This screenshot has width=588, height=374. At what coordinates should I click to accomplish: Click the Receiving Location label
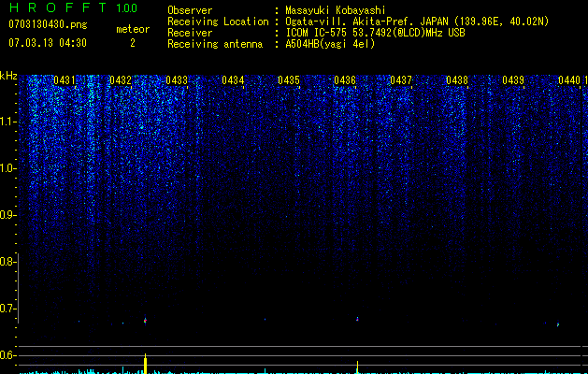[218, 22]
